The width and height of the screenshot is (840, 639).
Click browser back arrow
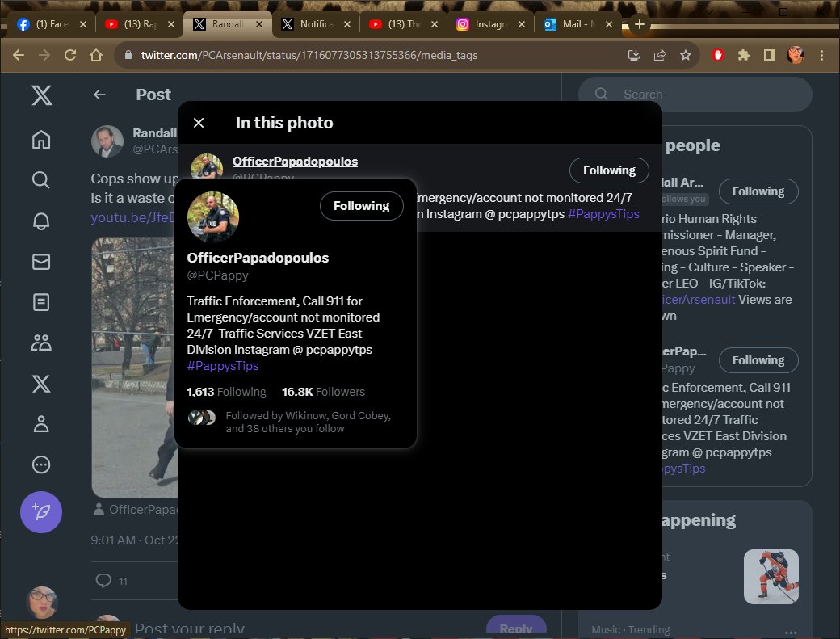pyautogui.click(x=19, y=55)
